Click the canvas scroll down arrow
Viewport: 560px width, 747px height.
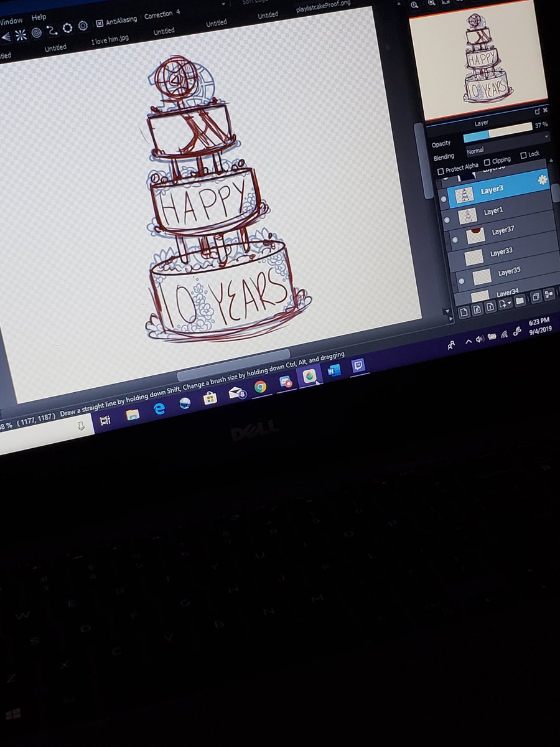(446, 312)
